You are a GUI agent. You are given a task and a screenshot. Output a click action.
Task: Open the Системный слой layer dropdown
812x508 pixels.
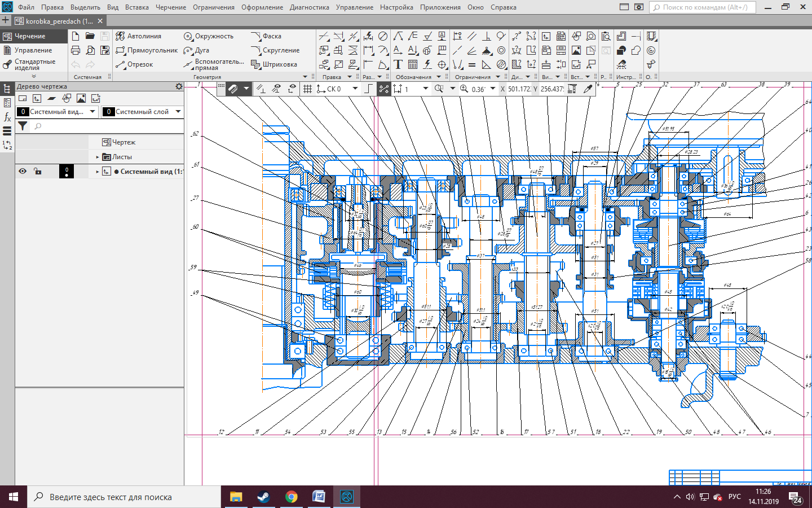[178, 112]
